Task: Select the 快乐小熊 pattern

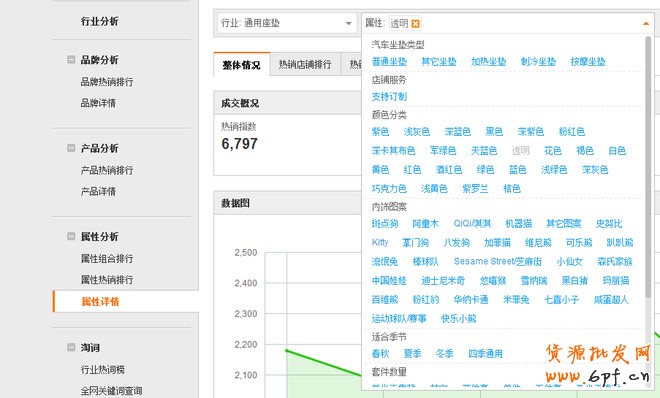Action: pyautogui.click(x=459, y=318)
